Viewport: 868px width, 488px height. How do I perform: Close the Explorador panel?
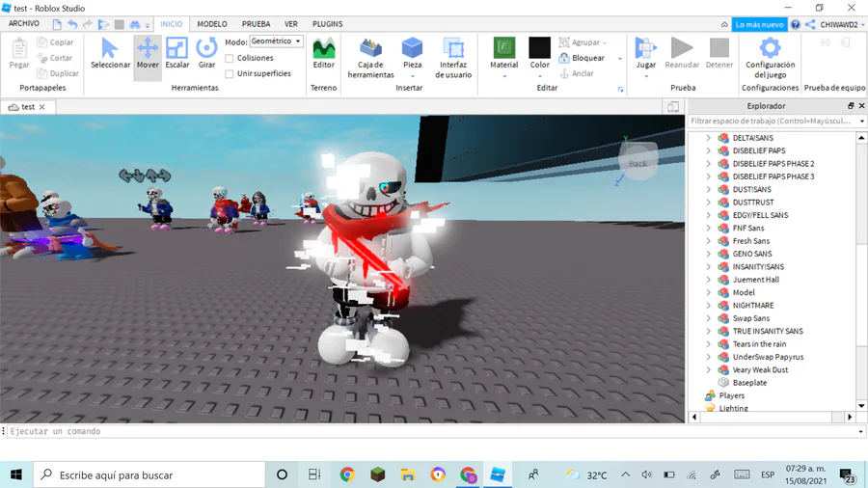click(x=862, y=106)
